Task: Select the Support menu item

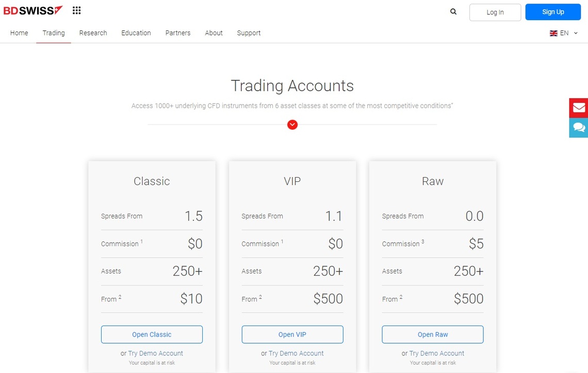Action: click(x=249, y=33)
